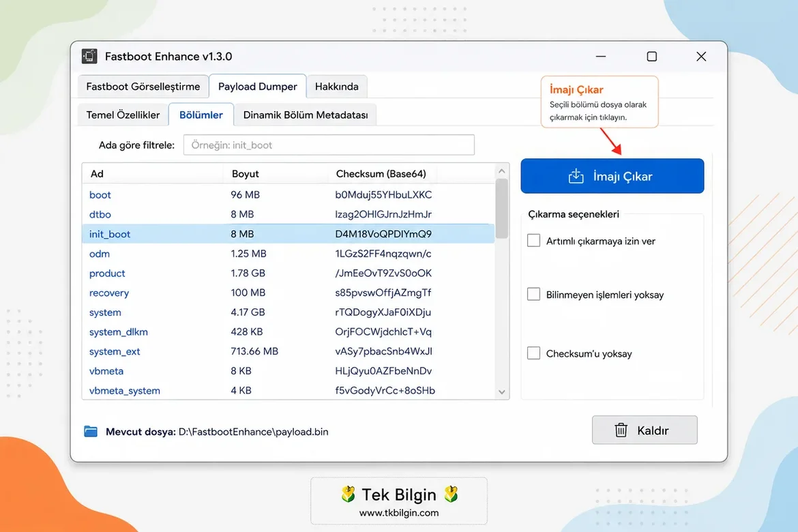Select the boot partition row

[288, 195]
